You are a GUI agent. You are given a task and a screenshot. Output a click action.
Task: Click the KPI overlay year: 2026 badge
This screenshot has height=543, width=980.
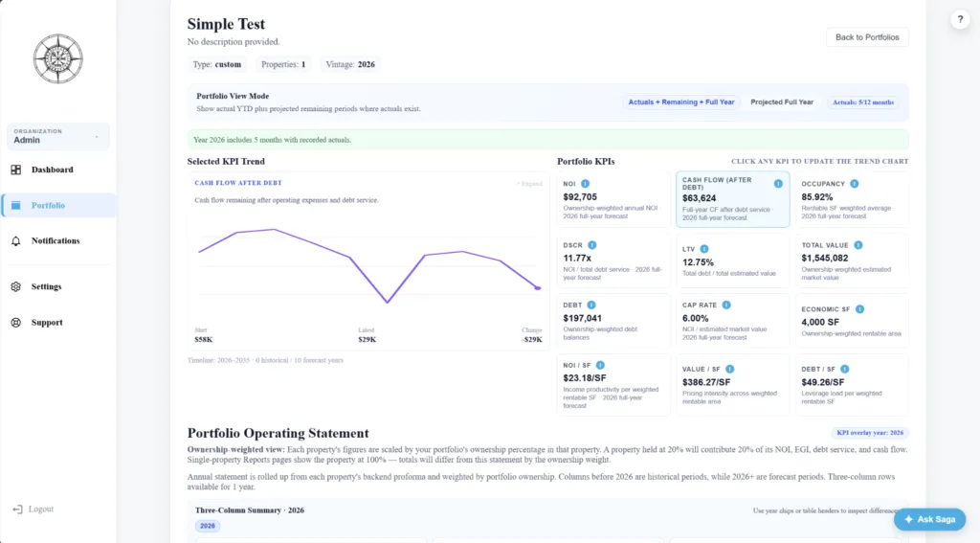click(869, 433)
